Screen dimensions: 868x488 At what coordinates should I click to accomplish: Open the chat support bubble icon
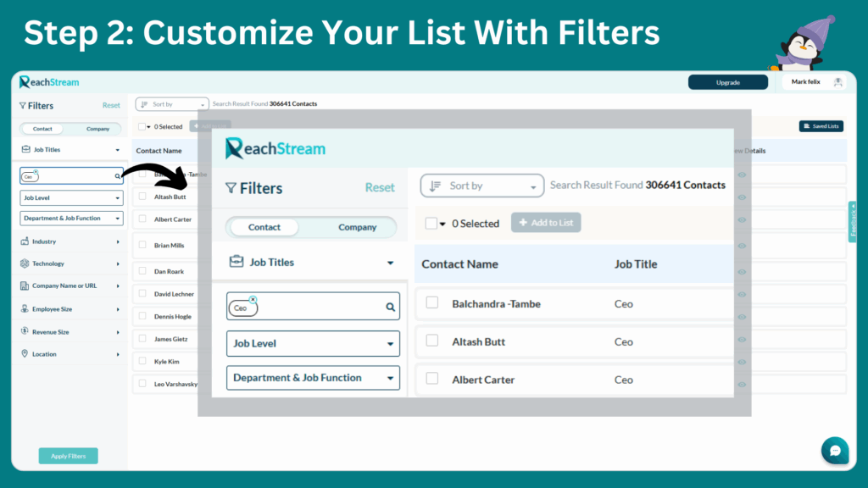tap(834, 450)
